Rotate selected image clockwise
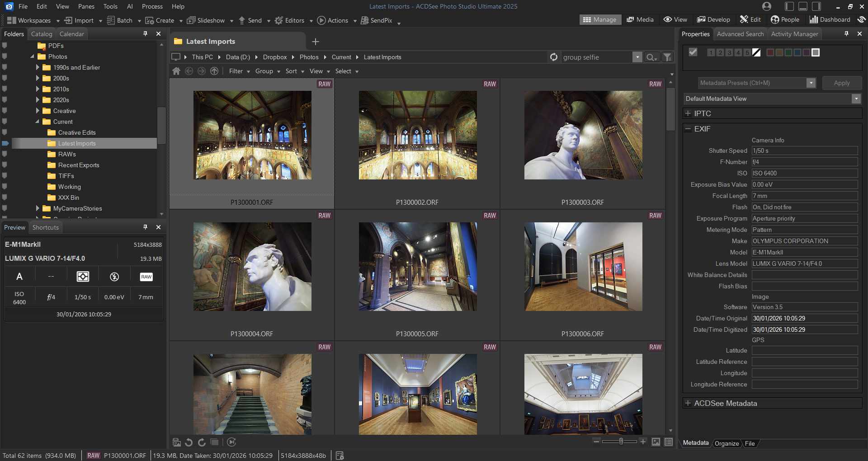This screenshot has width=868, height=461. (202, 442)
